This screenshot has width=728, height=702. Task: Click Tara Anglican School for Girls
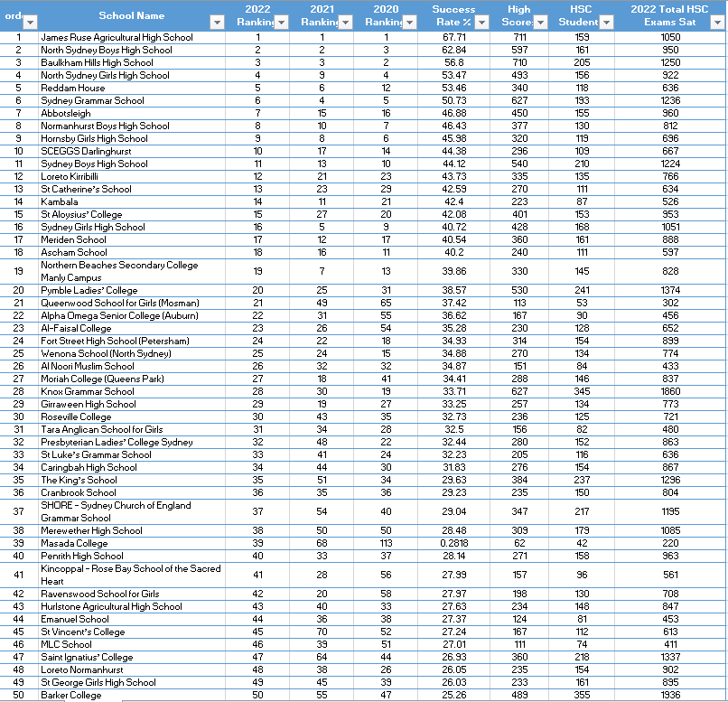[x=132, y=429]
